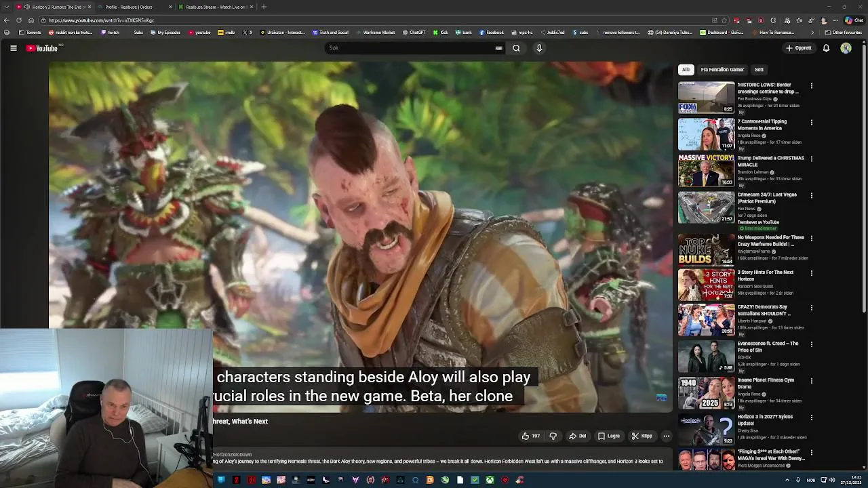Start voice search with the microphone icon
The height and width of the screenshot is (488, 868).
click(x=539, y=48)
